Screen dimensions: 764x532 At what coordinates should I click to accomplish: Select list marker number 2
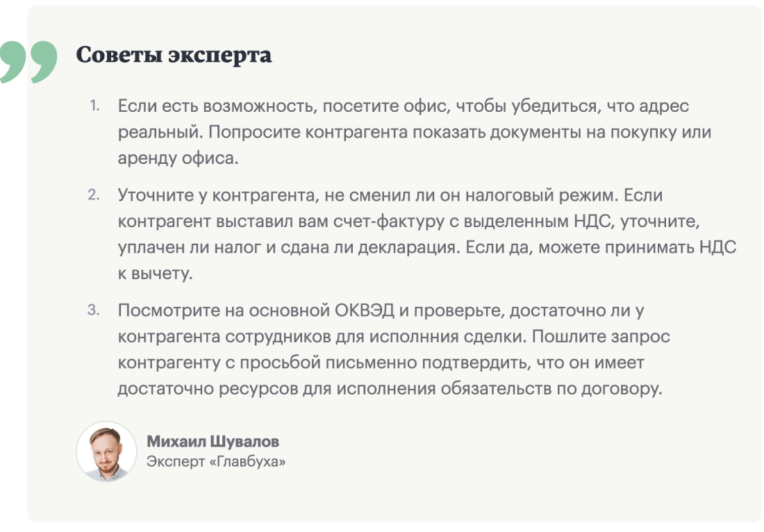point(94,194)
